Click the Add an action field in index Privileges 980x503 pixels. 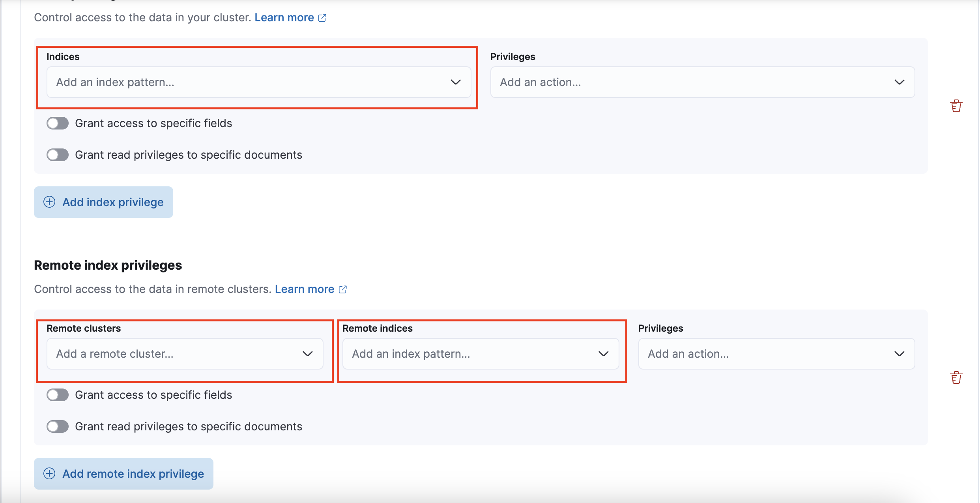pyautogui.click(x=703, y=82)
